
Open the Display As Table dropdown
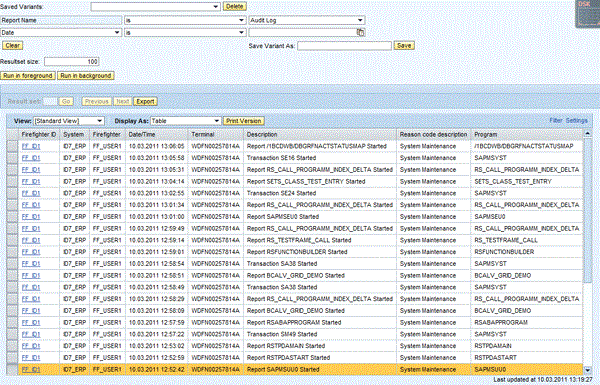click(186, 121)
